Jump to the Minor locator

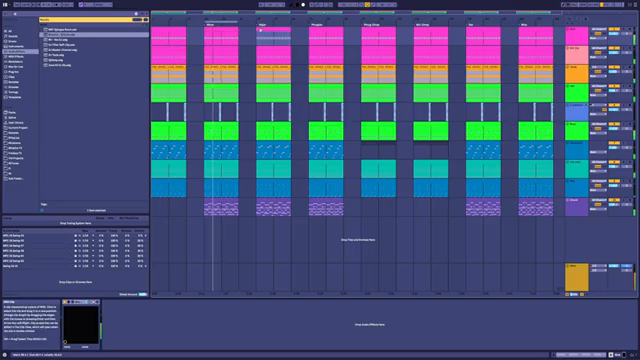point(209,24)
